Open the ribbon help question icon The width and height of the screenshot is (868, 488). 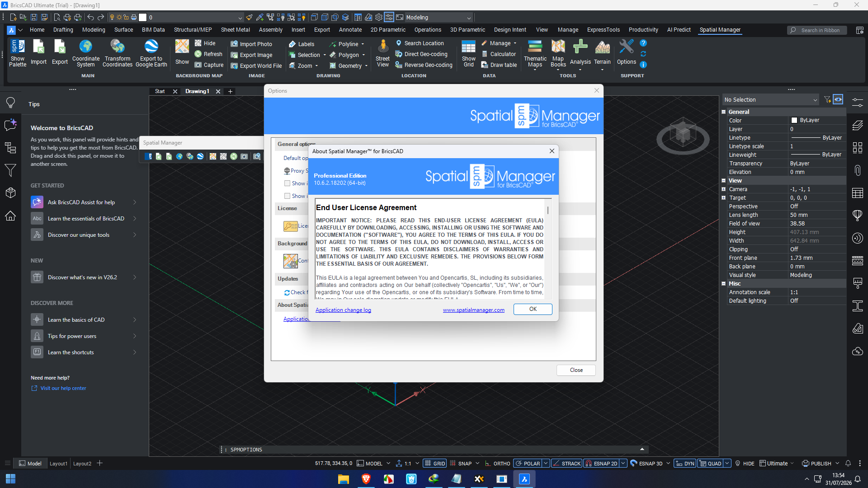point(643,43)
